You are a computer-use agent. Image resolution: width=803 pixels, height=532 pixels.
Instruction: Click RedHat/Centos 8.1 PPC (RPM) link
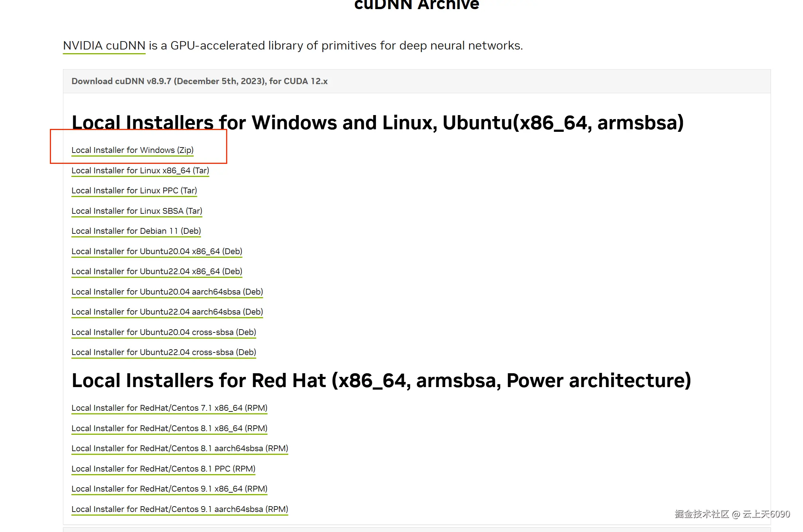(163, 469)
